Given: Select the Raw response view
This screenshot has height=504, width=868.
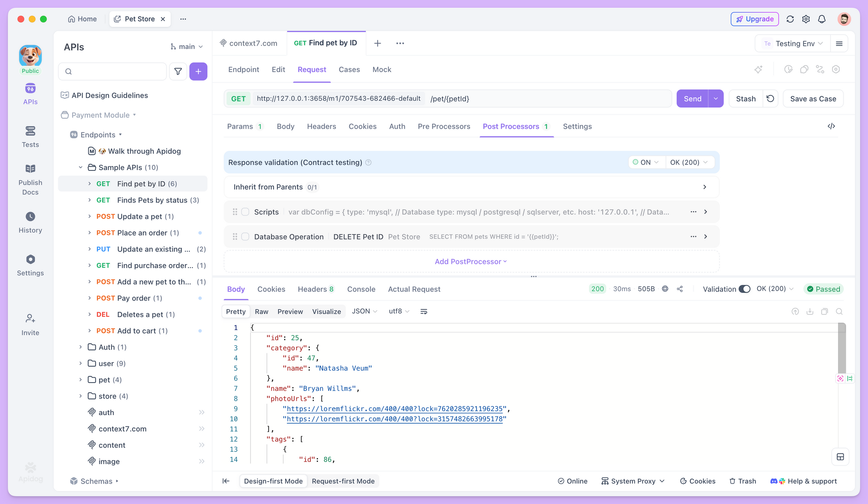Looking at the screenshot, I should (262, 311).
